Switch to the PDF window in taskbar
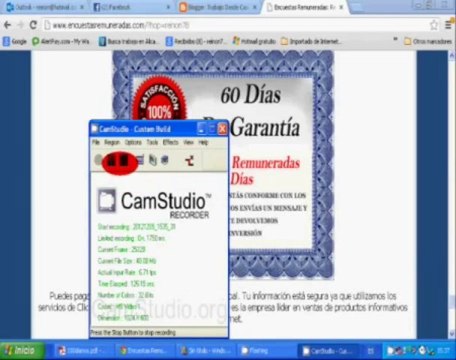Image resolution: width=456 pixels, height=360 pixels. pos(82,351)
